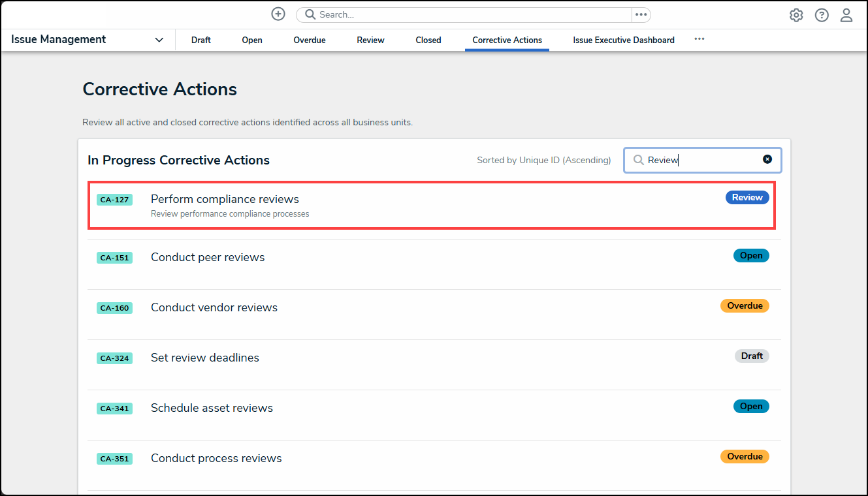Click Sorted by Unique ID (Ascending)
This screenshot has width=868, height=496.
tap(543, 160)
